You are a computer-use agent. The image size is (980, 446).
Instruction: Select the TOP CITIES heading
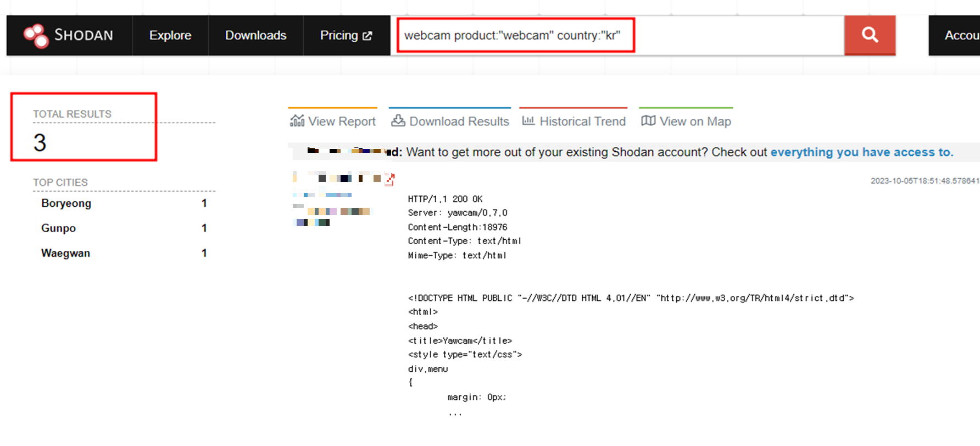(x=60, y=183)
